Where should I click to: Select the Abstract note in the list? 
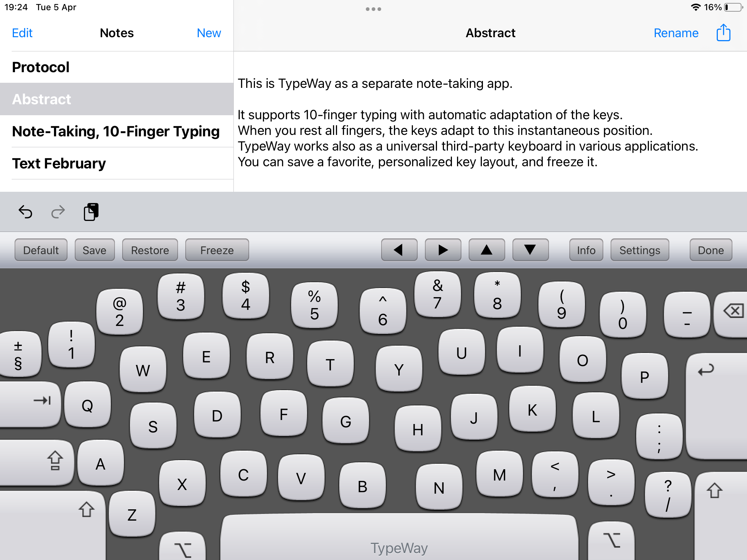click(117, 99)
